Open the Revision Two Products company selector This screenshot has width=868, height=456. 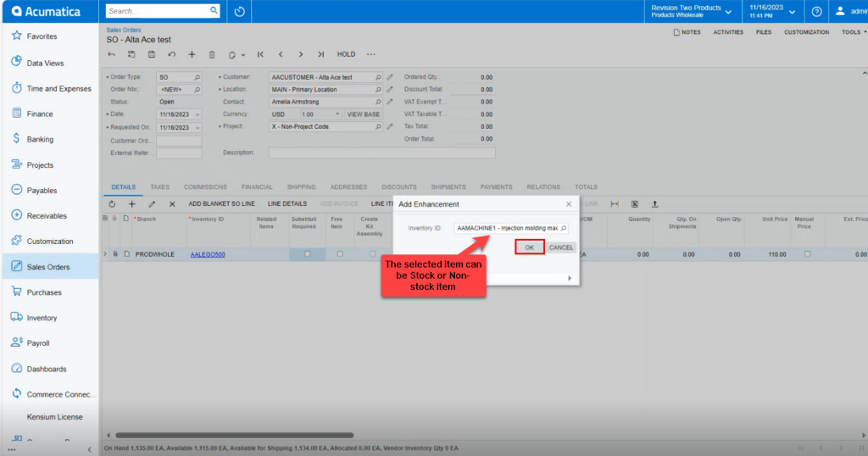pyautogui.click(x=690, y=11)
